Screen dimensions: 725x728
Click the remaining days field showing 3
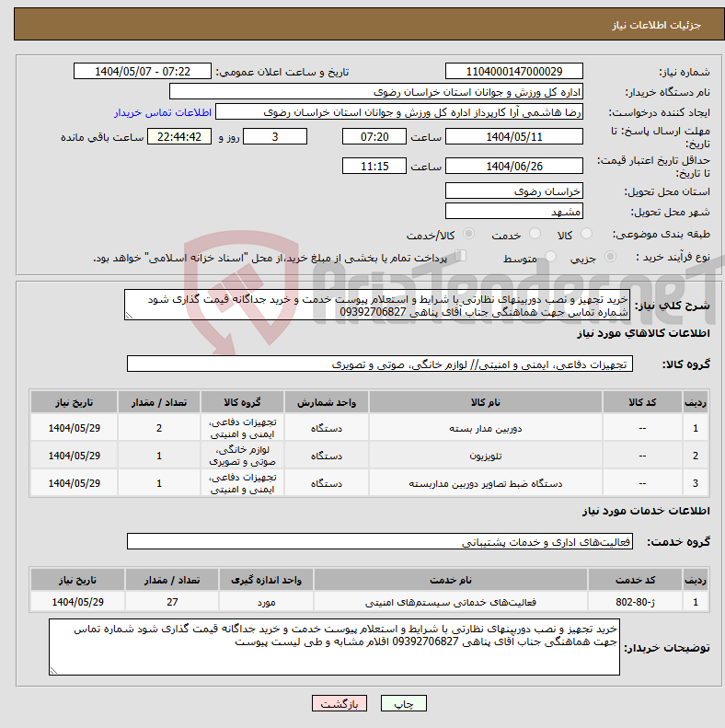coord(275,136)
